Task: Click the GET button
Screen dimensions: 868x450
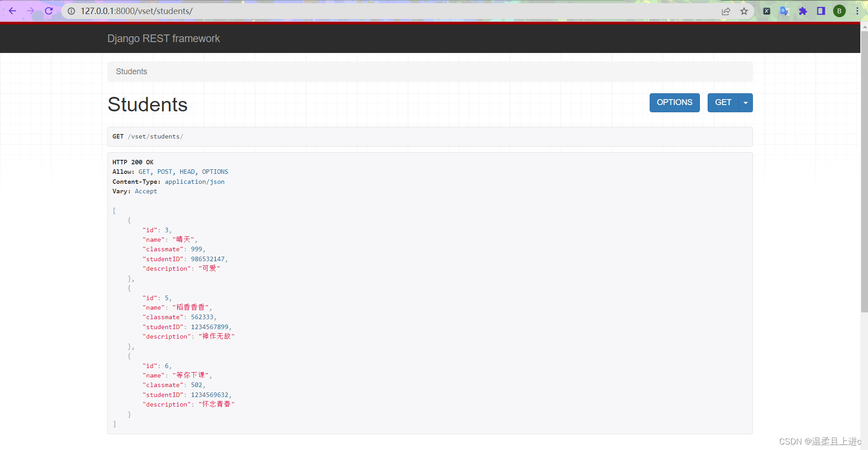Action: click(723, 103)
